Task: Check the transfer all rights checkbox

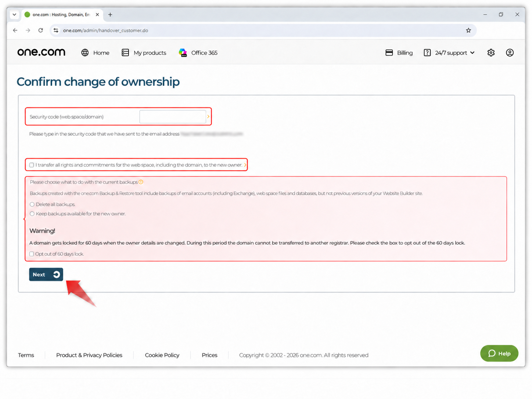Action: point(32,165)
